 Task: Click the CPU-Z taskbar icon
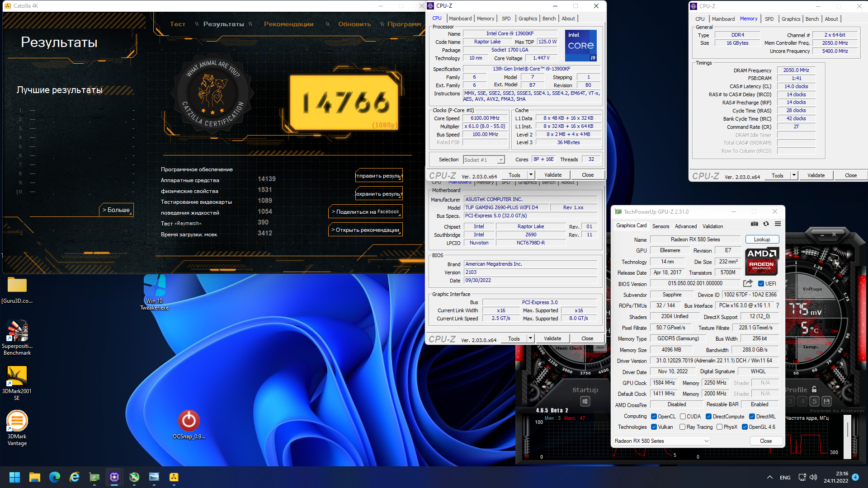coord(114,477)
